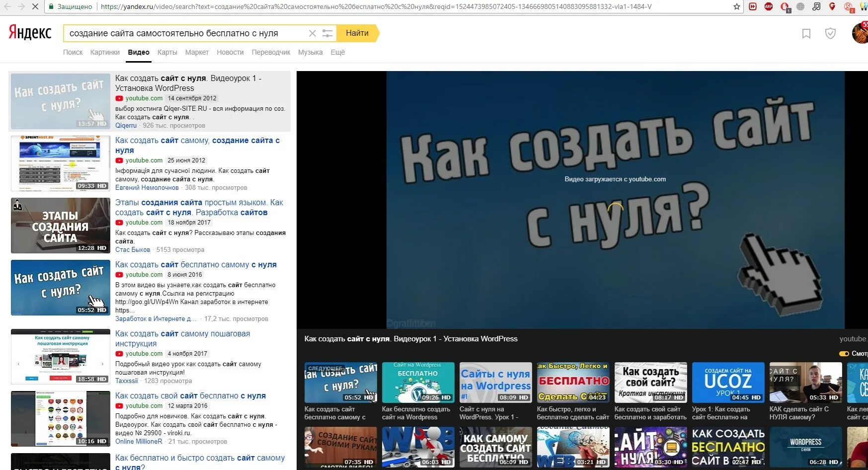Toggle the yellow autoplay switch under video
Viewport: 868px width, 470px height.
point(844,354)
